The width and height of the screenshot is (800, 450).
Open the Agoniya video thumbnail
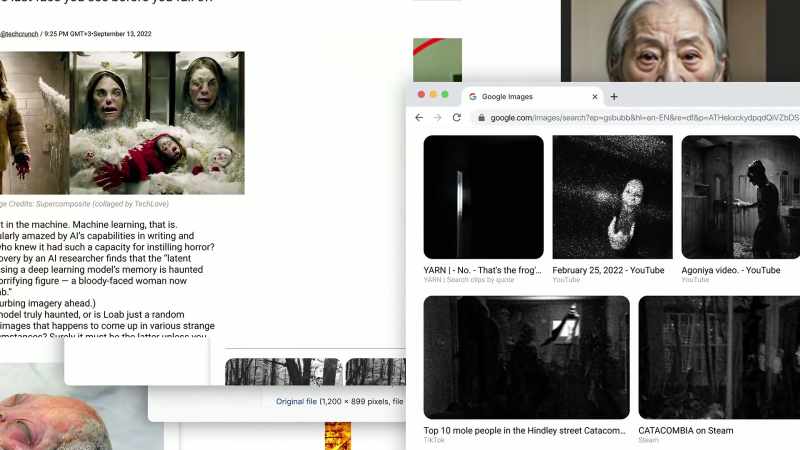[741, 197]
